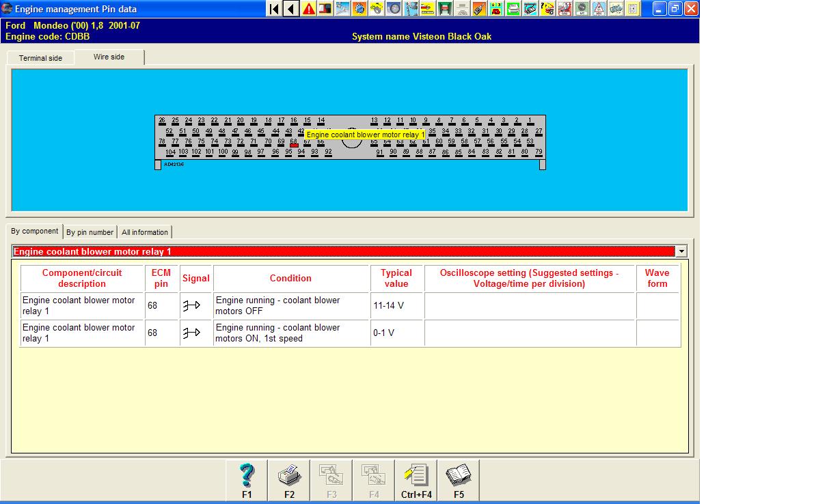
Task: Close the Engine management Pin data window
Action: point(691,9)
